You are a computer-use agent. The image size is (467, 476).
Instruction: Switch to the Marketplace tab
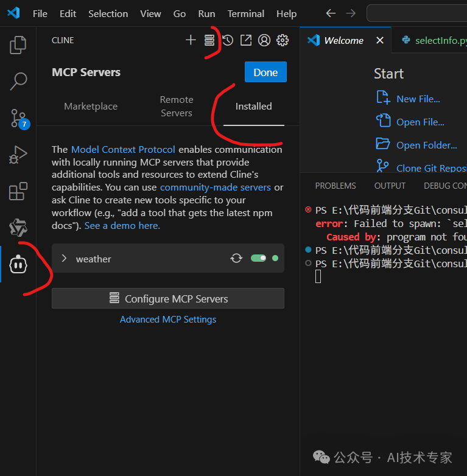click(91, 107)
